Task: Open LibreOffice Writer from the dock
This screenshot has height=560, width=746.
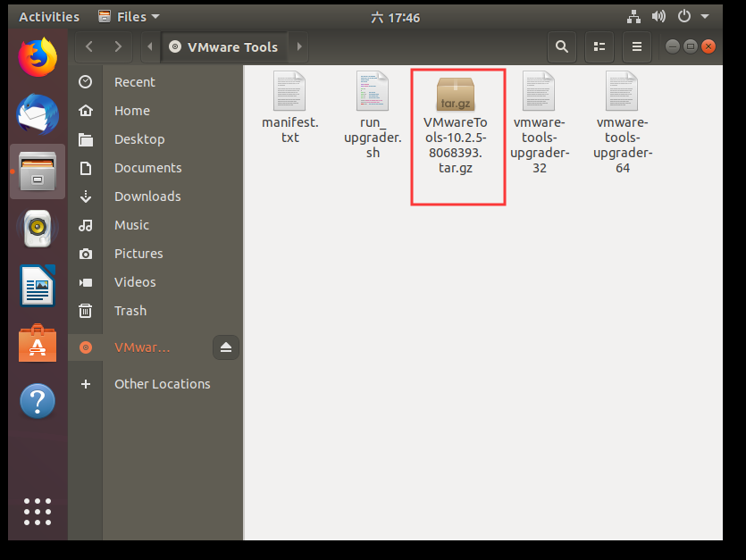Action: click(38, 286)
